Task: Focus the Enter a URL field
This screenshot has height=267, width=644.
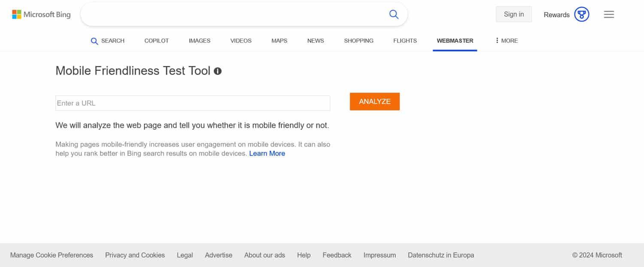Action: (192, 103)
